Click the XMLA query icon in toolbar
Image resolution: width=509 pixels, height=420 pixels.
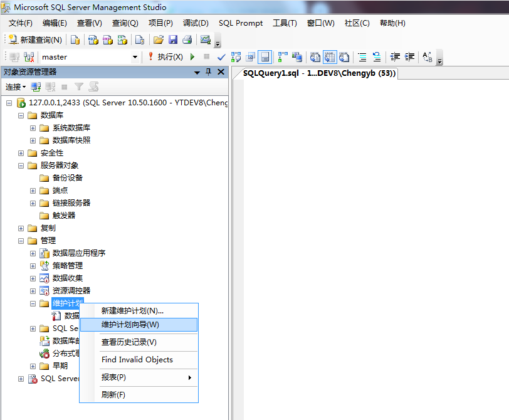[122, 39]
